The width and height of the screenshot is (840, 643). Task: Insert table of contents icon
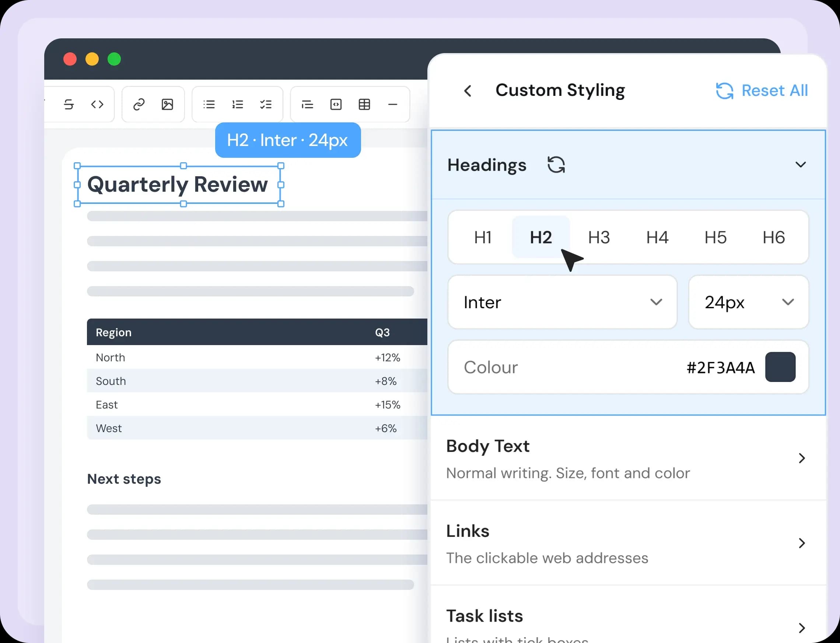point(308,104)
